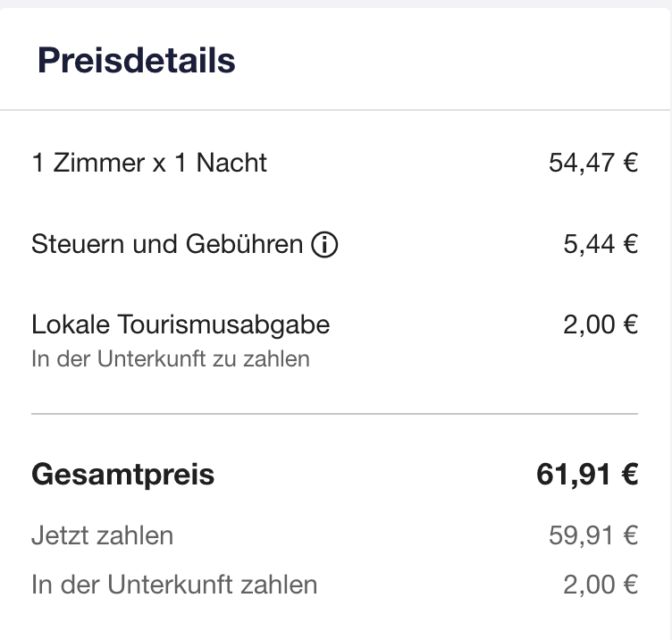Click the word Gebühren beside the info icon
Image resolution: width=672 pixels, height=640 pixels.
click(244, 244)
